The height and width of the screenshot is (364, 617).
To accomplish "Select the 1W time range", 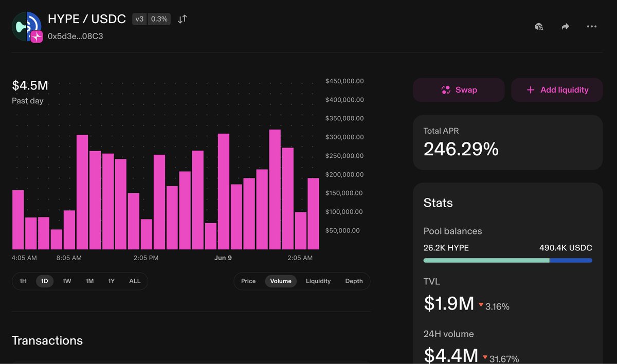I will pyautogui.click(x=67, y=281).
